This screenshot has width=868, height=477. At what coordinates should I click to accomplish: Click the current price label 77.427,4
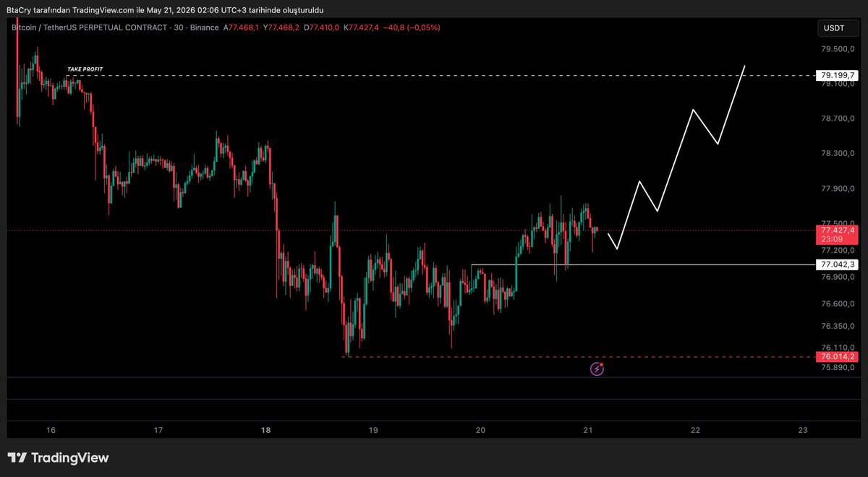pyautogui.click(x=836, y=230)
